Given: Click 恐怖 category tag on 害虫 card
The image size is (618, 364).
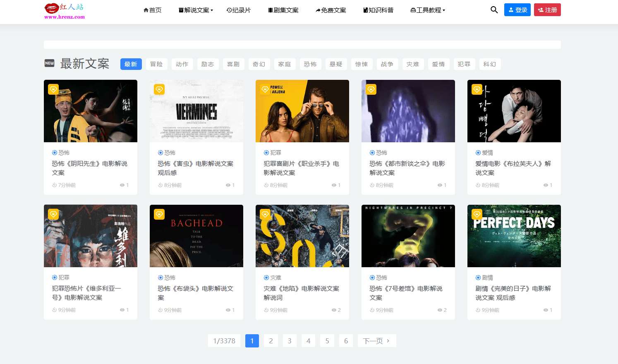Looking at the screenshot, I should click(x=167, y=153).
